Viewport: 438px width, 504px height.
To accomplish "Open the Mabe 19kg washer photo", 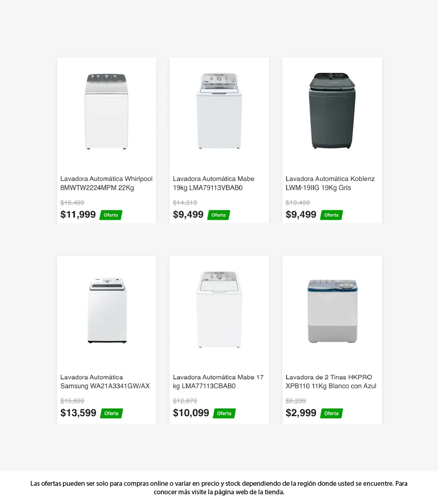I will pos(219,111).
